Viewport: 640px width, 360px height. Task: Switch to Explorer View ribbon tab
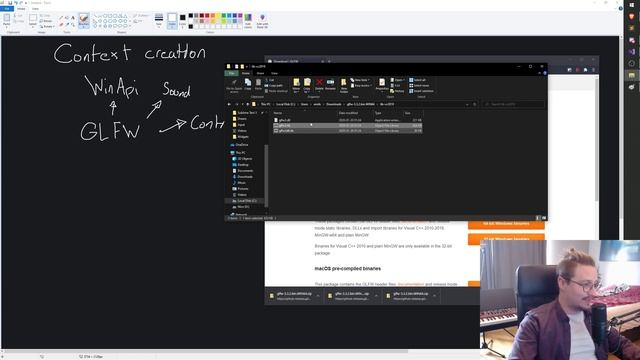tap(274, 73)
